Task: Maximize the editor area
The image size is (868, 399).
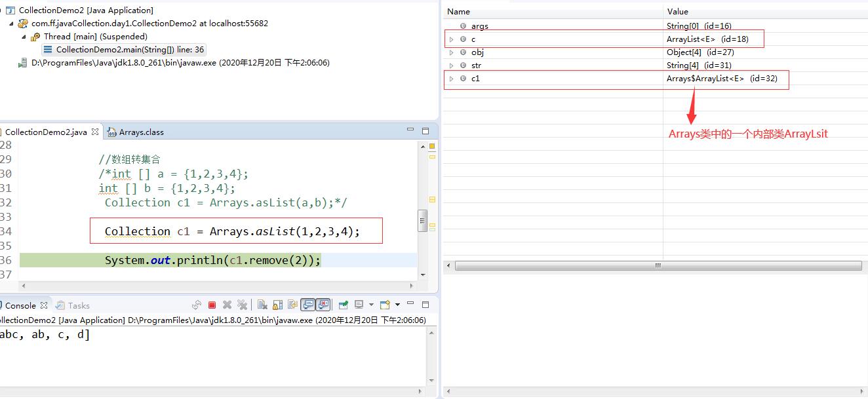Action: click(425, 131)
